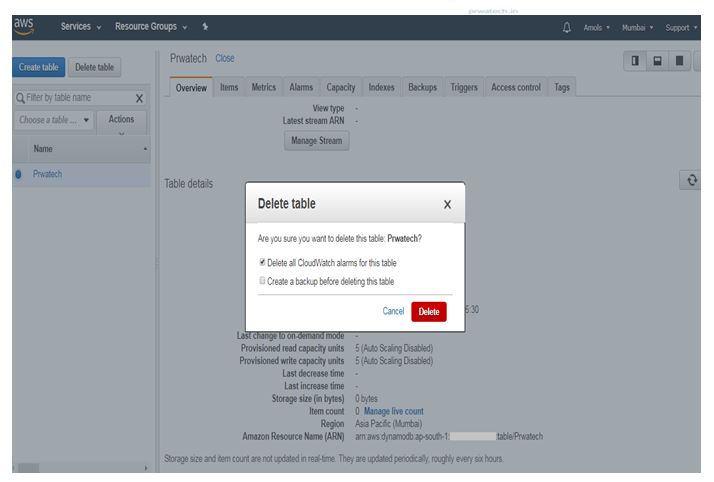Switch to full panel layout icon
The height and width of the screenshot is (482, 714).
click(679, 61)
